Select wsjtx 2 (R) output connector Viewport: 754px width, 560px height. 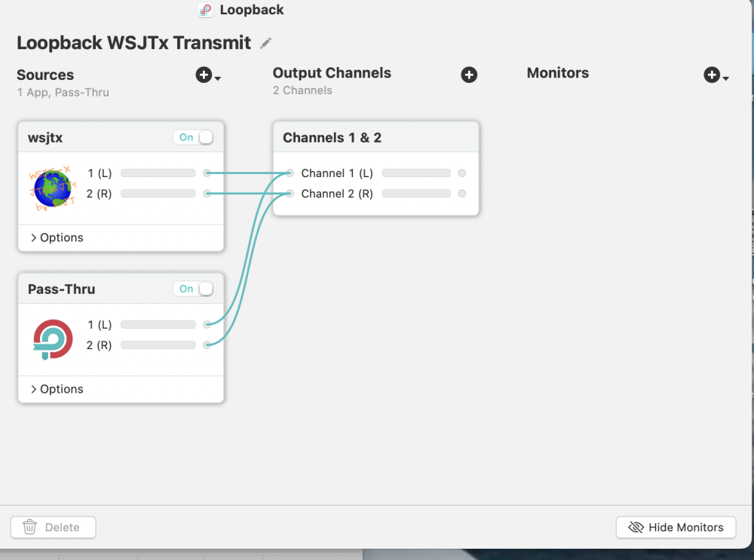[207, 194]
